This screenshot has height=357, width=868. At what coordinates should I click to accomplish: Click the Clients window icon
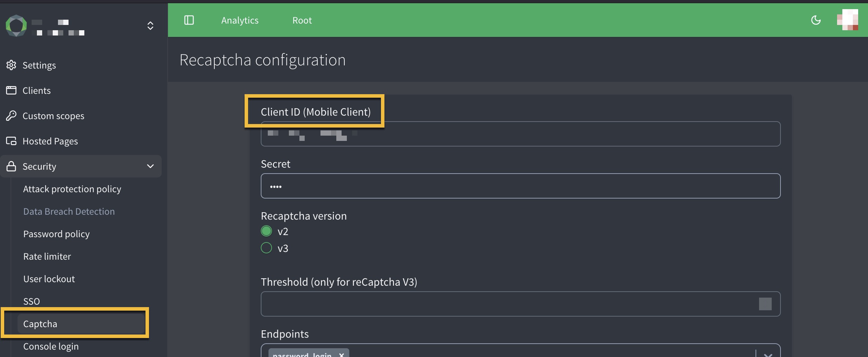point(11,90)
